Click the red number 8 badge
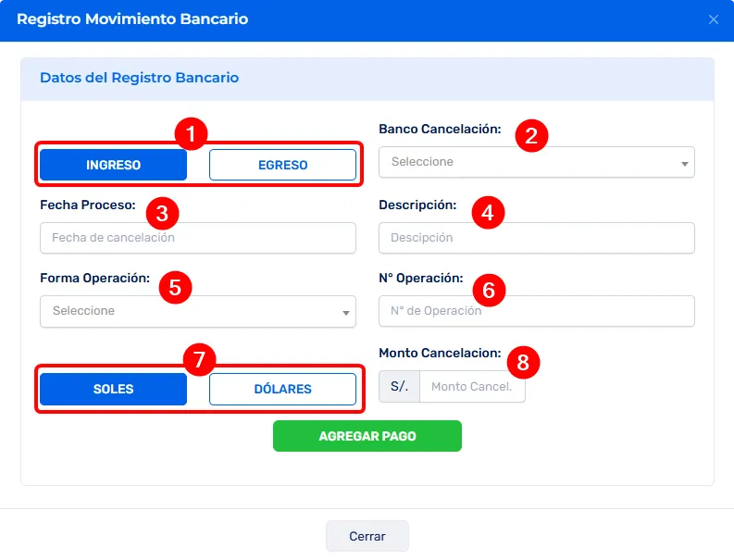Image resolution: width=734 pixels, height=560 pixels. point(523,362)
